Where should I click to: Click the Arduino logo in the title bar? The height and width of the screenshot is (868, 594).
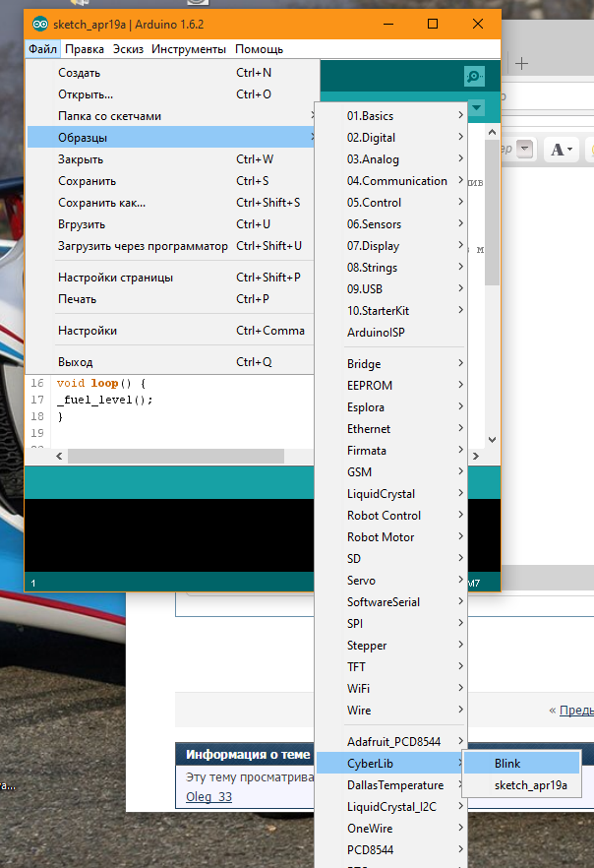click(40, 24)
